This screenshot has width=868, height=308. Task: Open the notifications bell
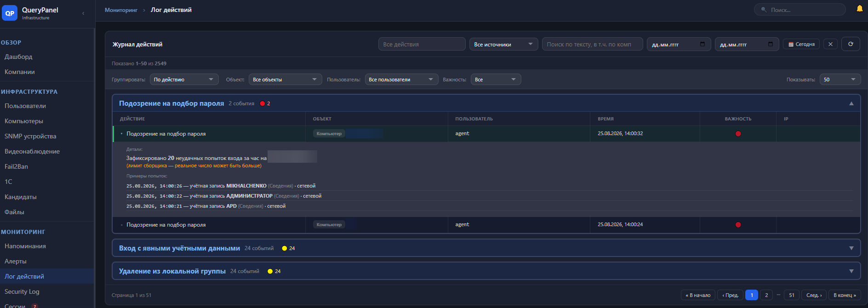(859, 9)
